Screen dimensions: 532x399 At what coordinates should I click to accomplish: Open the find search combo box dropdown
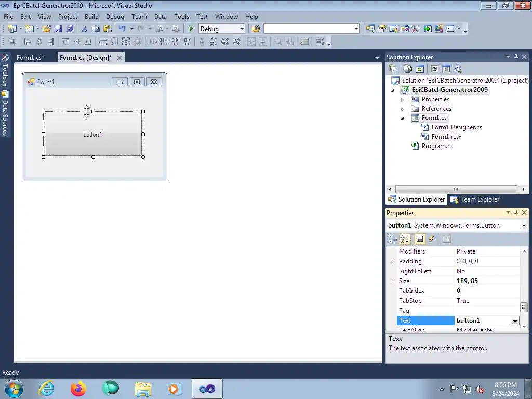pyautogui.click(x=356, y=29)
